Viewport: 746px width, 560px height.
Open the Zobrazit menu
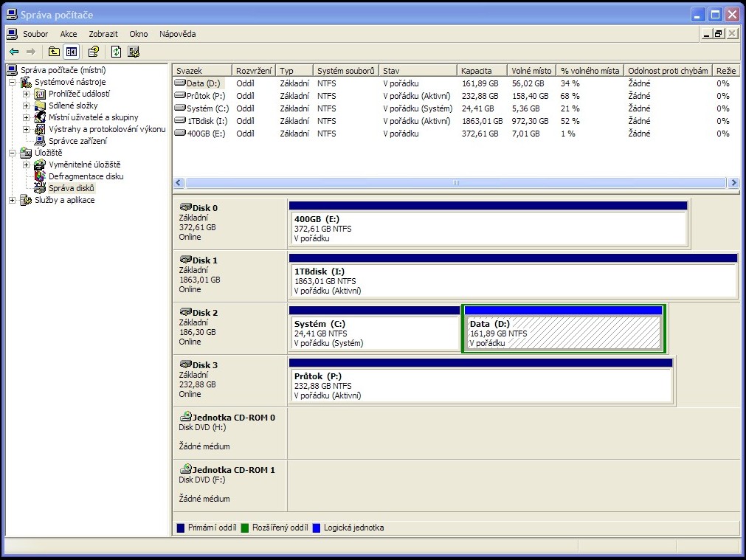point(103,34)
